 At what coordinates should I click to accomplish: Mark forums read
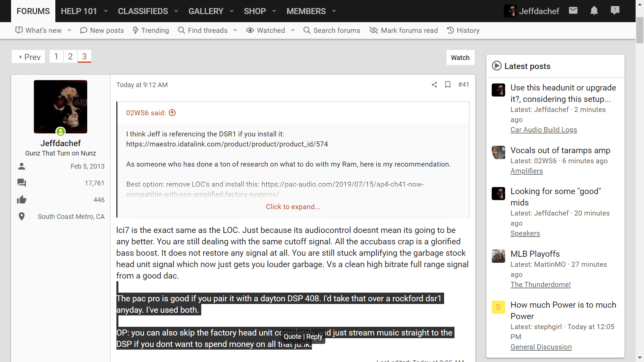click(404, 30)
